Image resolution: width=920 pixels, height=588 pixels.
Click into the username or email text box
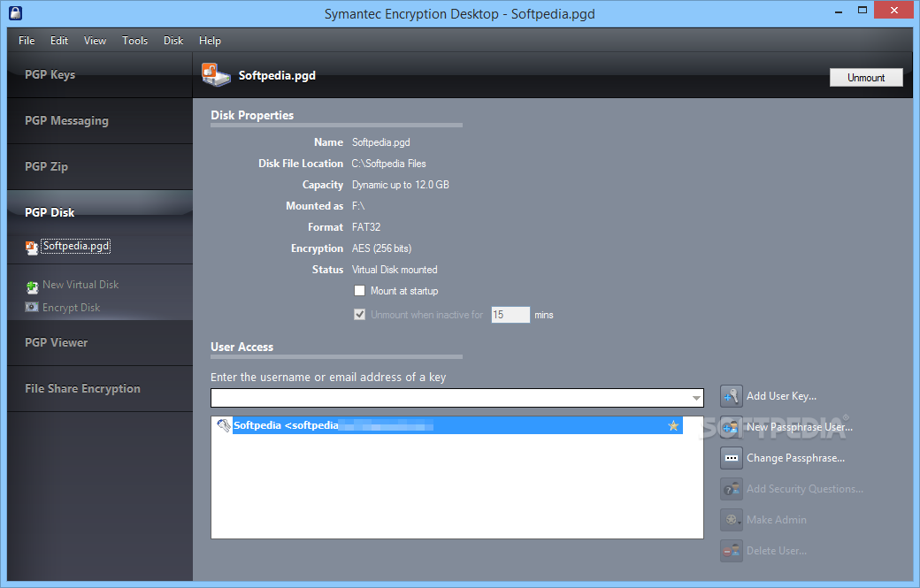450,398
